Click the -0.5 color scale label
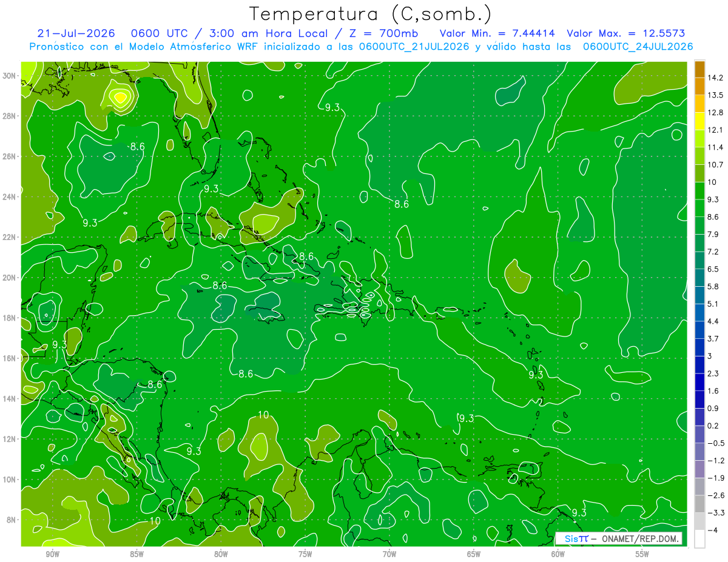 [715, 443]
